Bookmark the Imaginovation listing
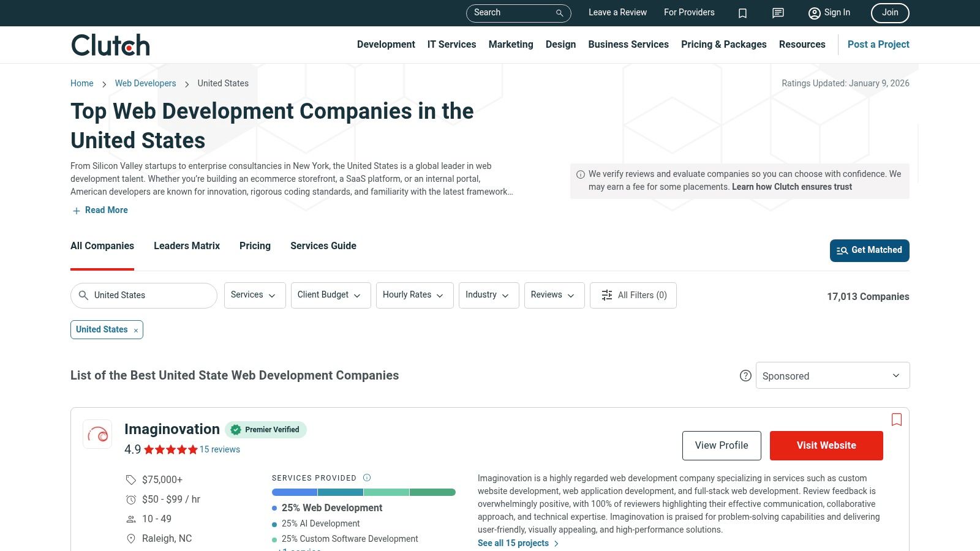 (x=897, y=419)
